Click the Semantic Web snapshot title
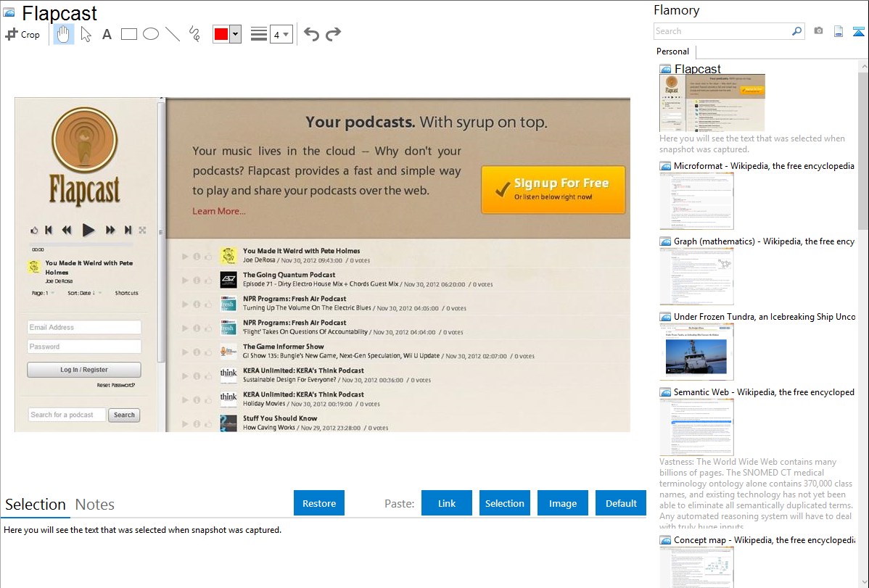 tap(765, 392)
